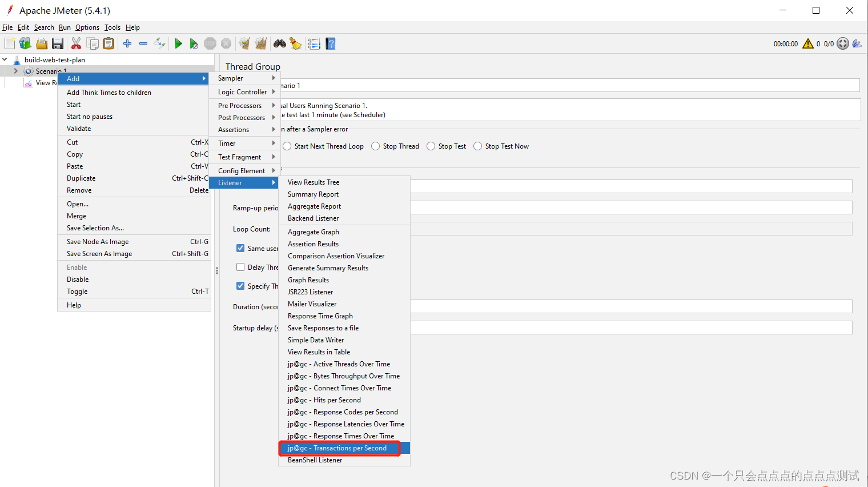
Task: Open the File menu
Action: tap(7, 27)
